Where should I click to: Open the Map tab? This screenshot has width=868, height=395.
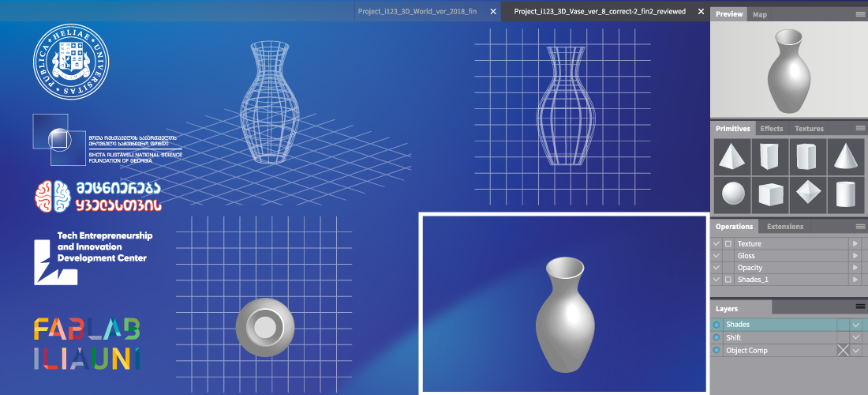[x=759, y=14]
